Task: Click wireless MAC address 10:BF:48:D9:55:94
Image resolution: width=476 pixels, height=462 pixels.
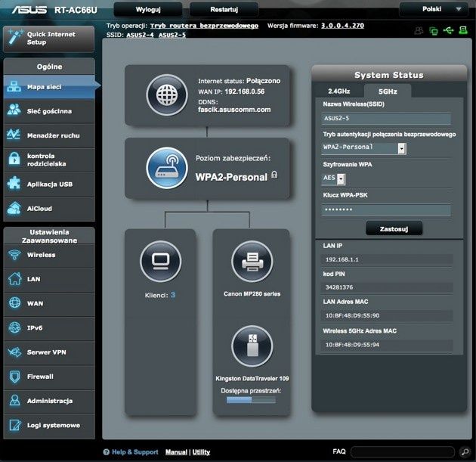Action: click(x=352, y=345)
